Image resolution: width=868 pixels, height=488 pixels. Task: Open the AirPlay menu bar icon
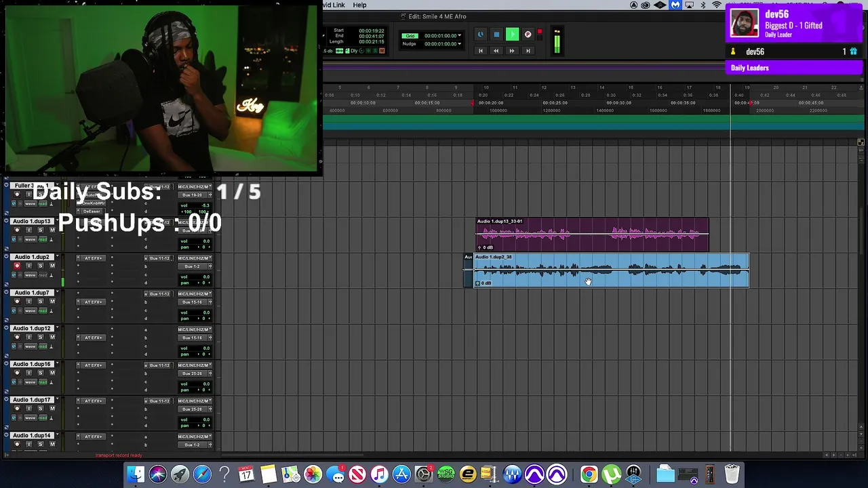pos(689,5)
